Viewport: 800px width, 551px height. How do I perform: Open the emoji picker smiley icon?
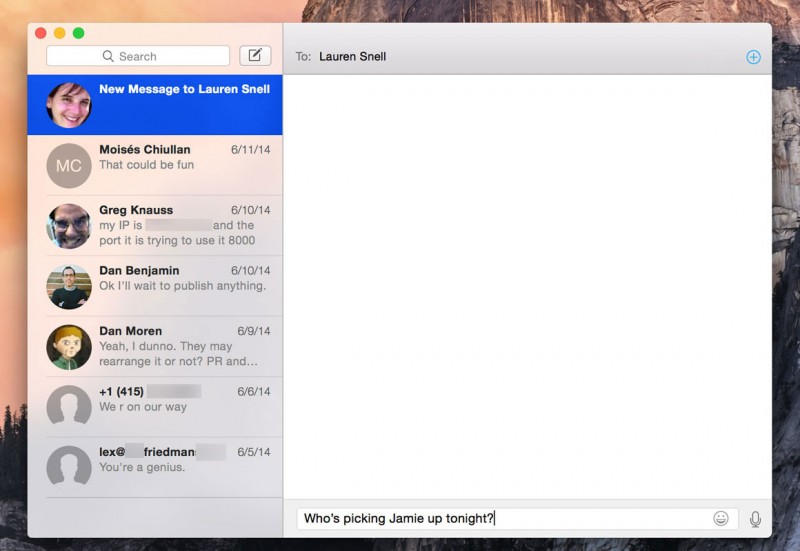[720, 518]
